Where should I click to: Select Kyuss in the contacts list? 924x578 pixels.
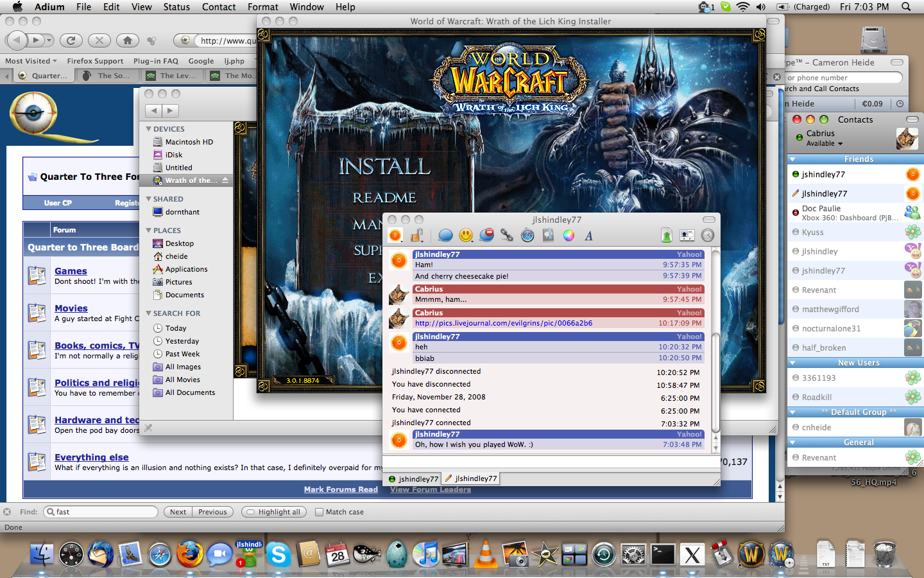[855, 232]
